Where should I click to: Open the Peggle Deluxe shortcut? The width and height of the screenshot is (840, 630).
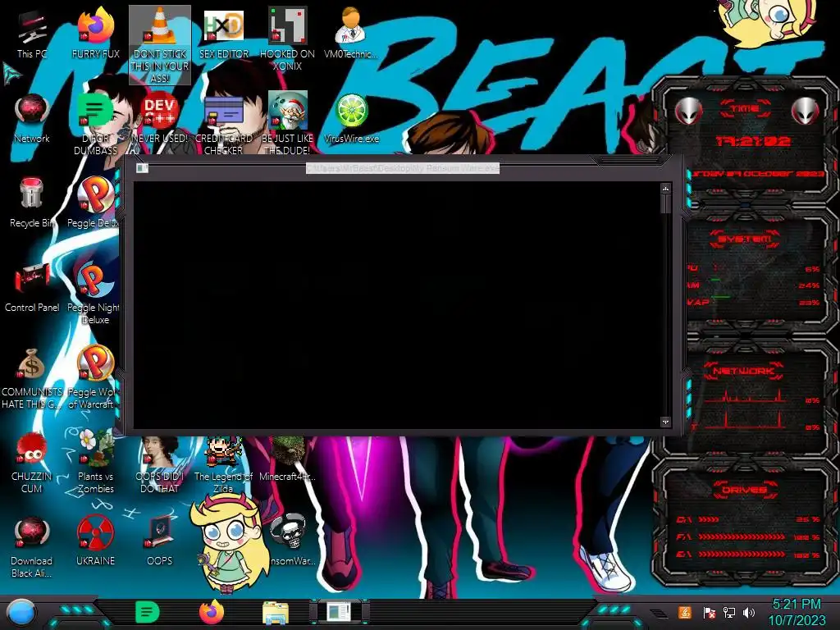tap(94, 203)
